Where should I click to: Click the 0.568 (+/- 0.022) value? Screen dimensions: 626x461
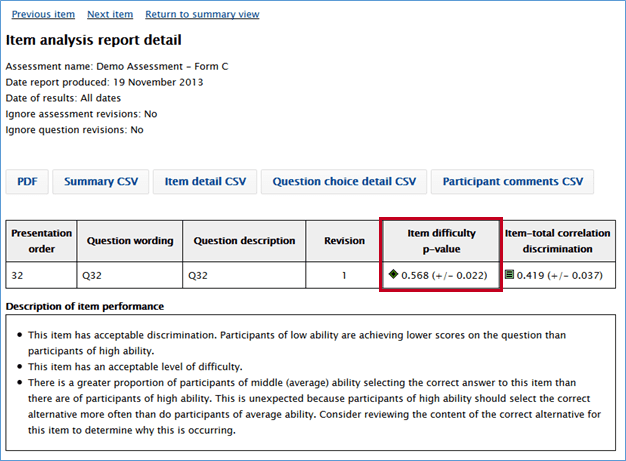click(444, 276)
